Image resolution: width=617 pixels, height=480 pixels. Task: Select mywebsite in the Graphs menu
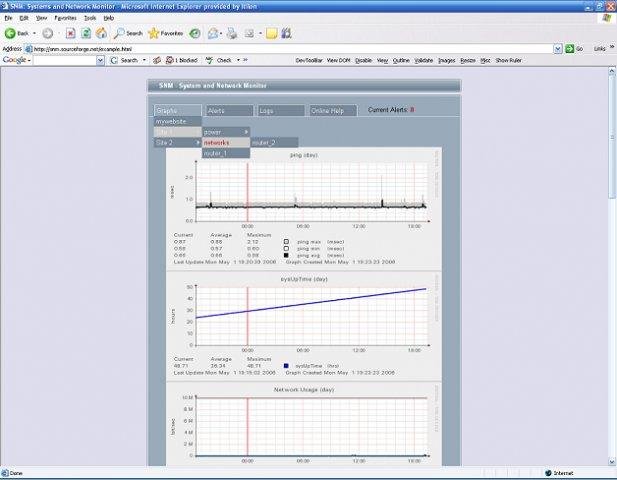point(178,122)
